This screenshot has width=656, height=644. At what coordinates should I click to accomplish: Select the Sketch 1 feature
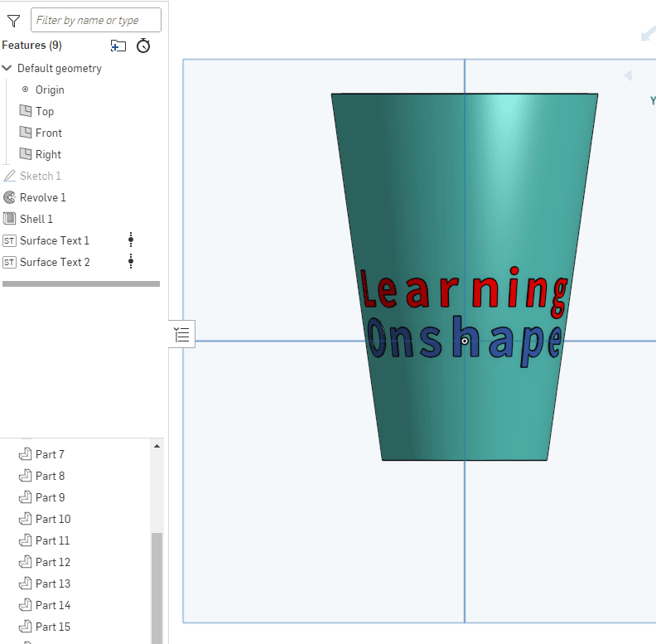(40, 176)
